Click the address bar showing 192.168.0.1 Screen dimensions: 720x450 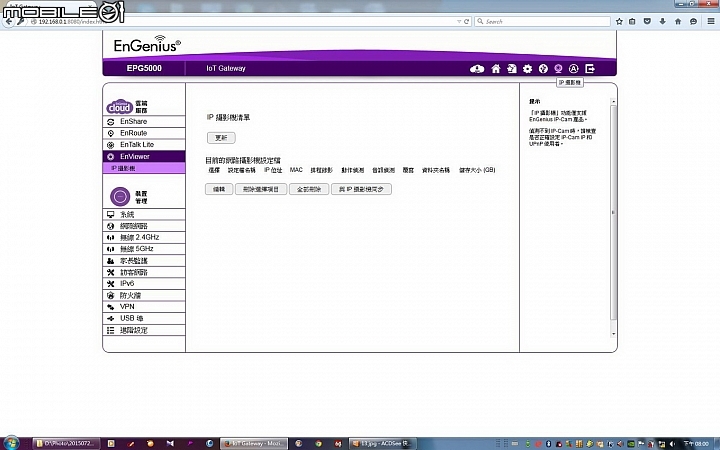point(243,22)
